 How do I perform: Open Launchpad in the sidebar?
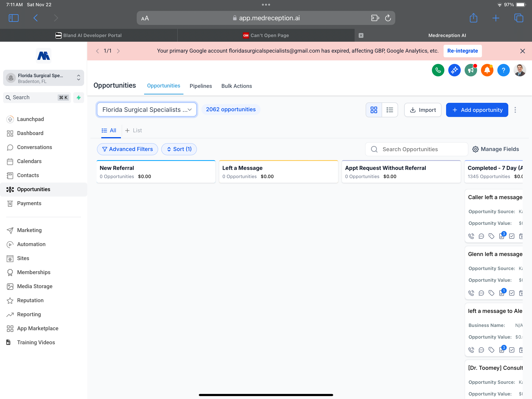[x=44, y=119]
